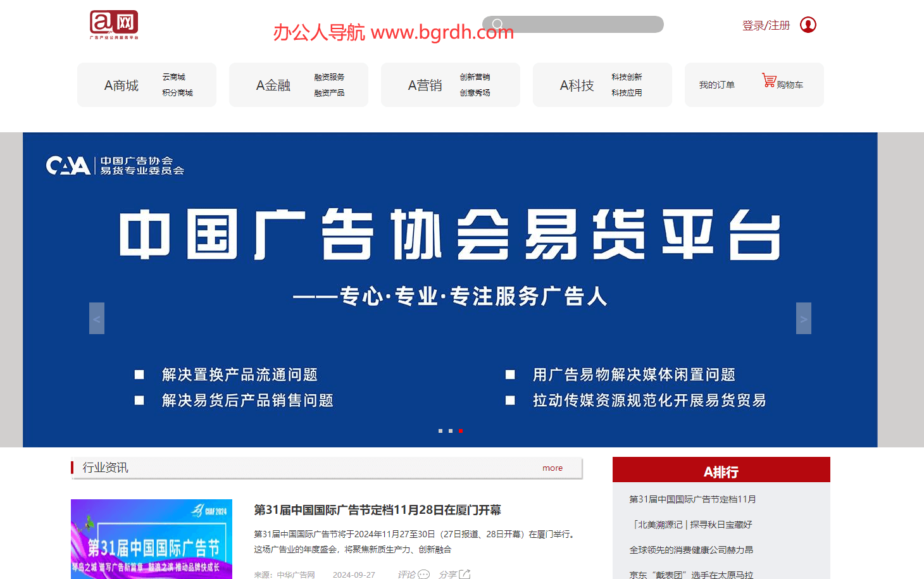924x579 pixels.
Task: Switch to the 行业资讯 section header
Action: [106, 467]
